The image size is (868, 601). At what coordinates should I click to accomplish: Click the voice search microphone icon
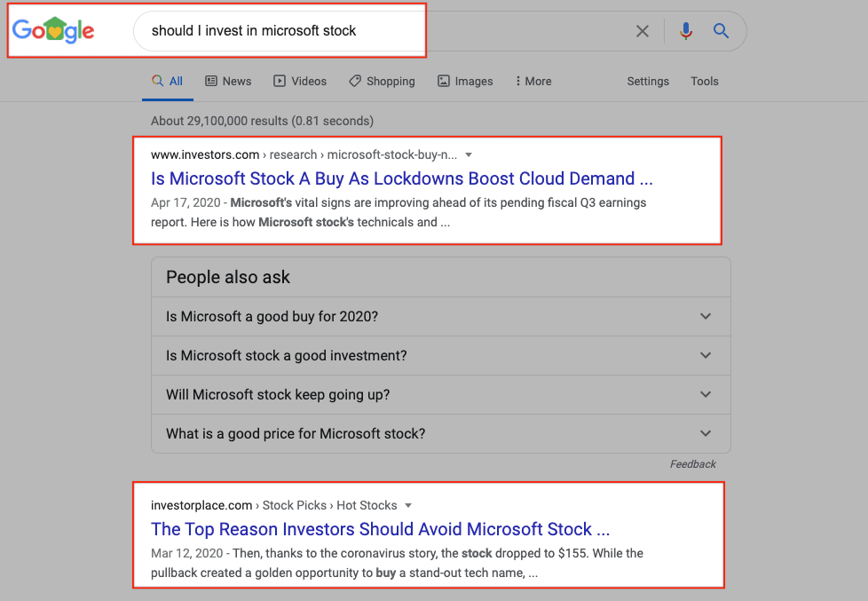685,31
